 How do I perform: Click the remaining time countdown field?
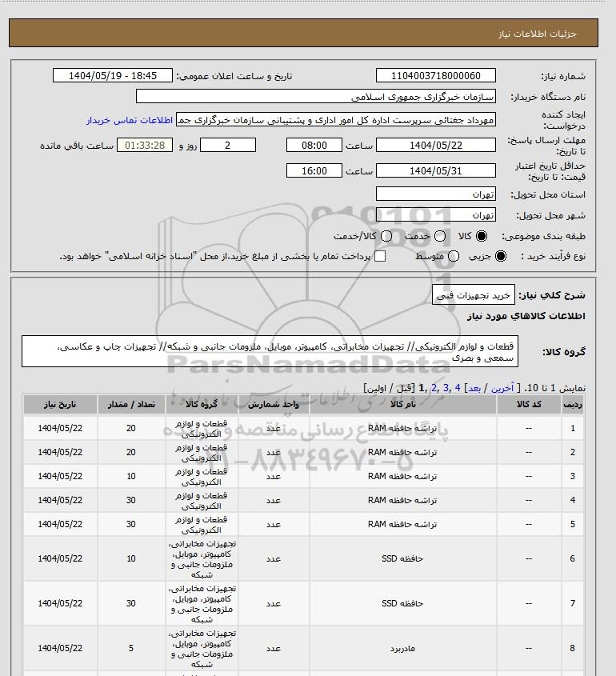[x=145, y=145]
